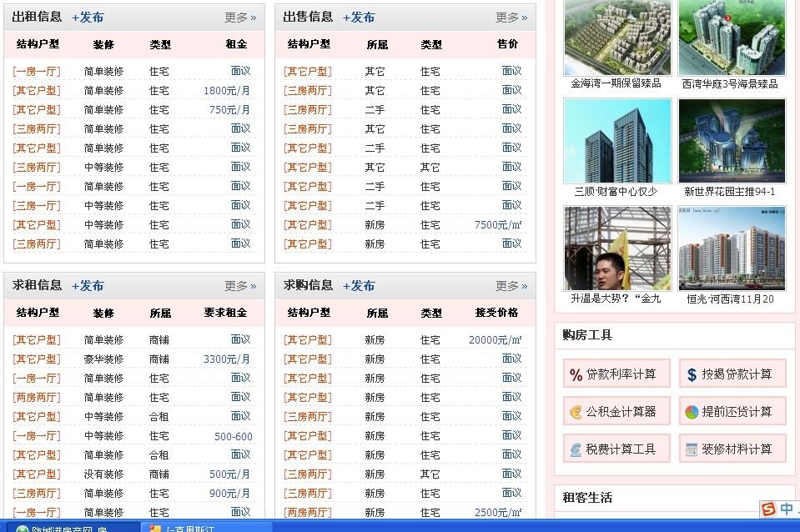800x532 pixels.
Task: Show 更多 listings in the 求购信息 panel
Action: (x=511, y=286)
